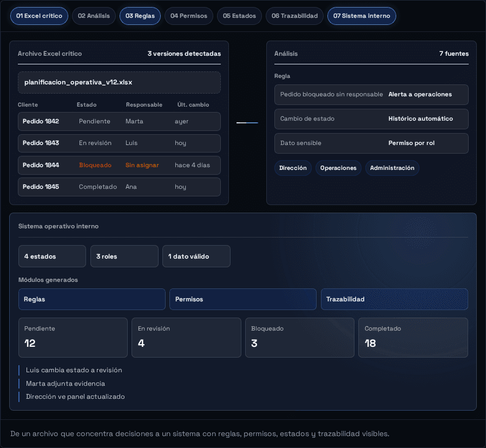Switch to the 02 Análisis tab
The height and width of the screenshot is (448, 486).
point(94,16)
